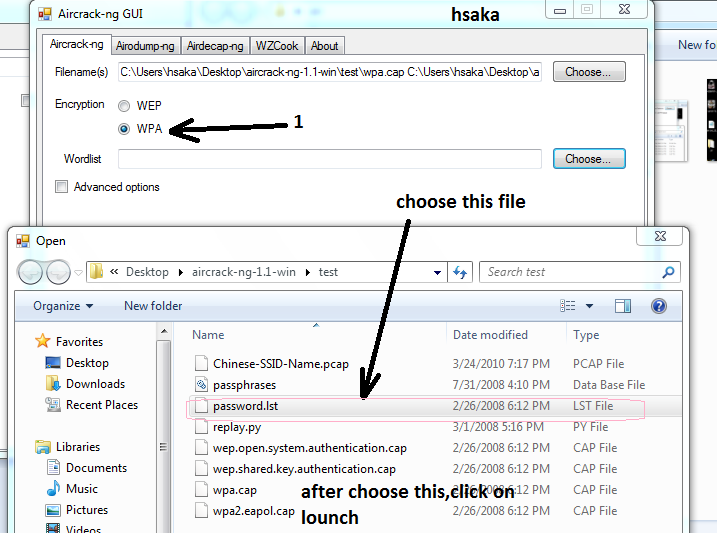Click New folder in the toolbar
717x533 pixels.
pos(153,306)
